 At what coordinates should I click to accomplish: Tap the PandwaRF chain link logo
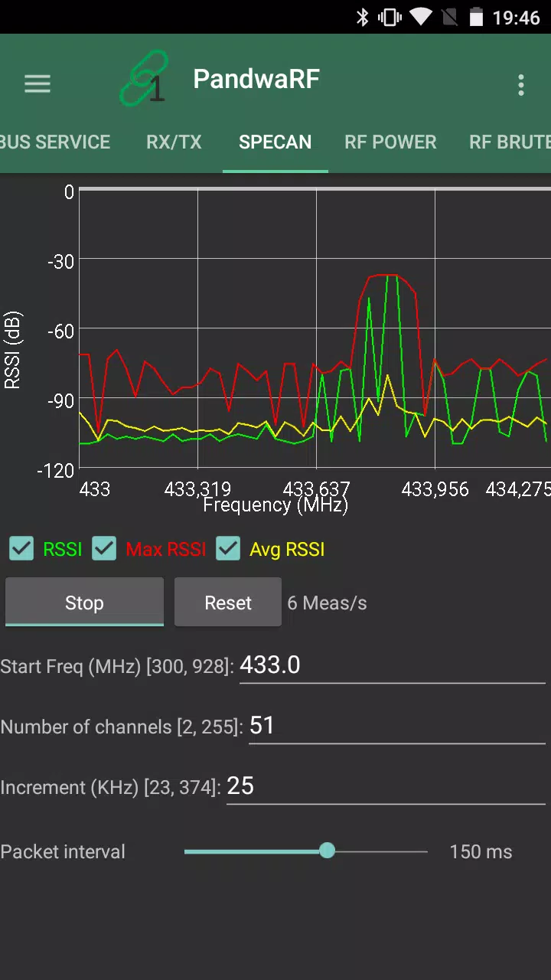click(x=145, y=78)
